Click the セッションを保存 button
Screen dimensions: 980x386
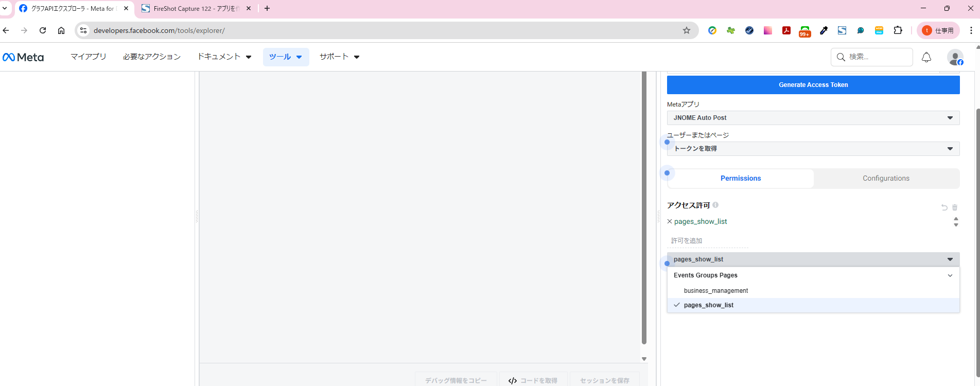point(604,380)
